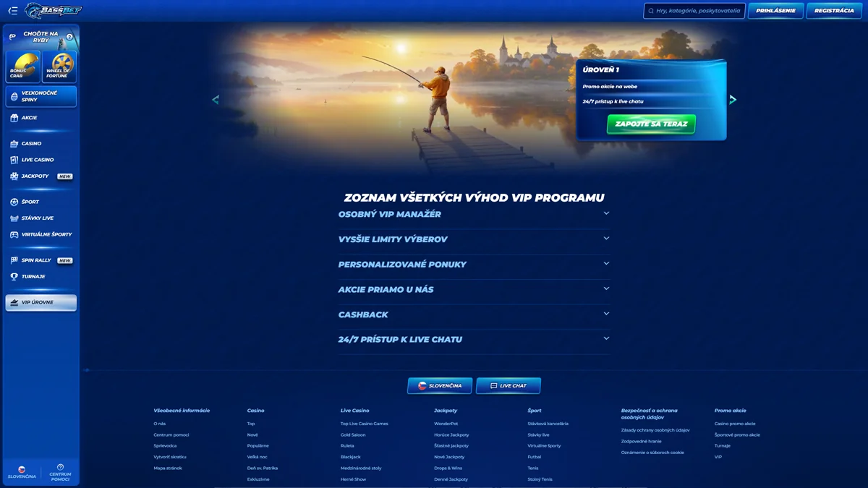The width and height of the screenshot is (868, 488).
Task: Open Zásady ochrany osobných údajov link
Action: point(655,430)
